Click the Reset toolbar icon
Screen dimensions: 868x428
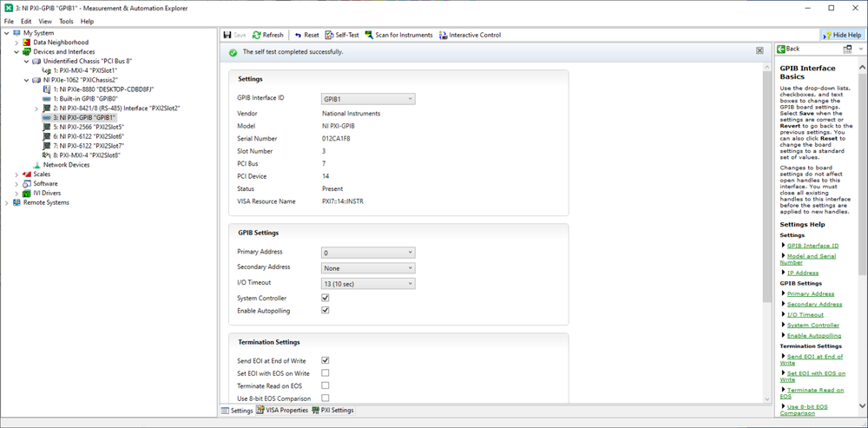point(306,35)
